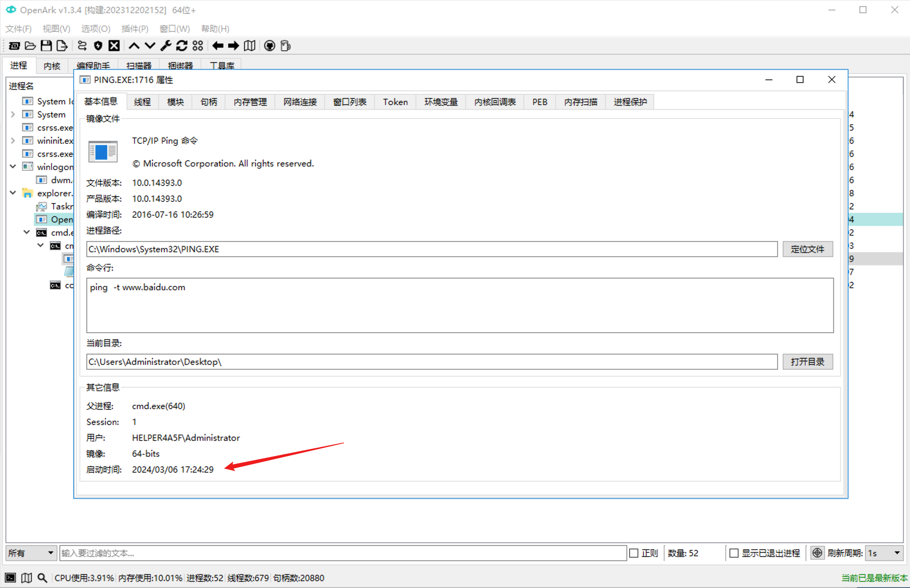
Task: Collapse the winlogon tree node
Action: click(13, 167)
